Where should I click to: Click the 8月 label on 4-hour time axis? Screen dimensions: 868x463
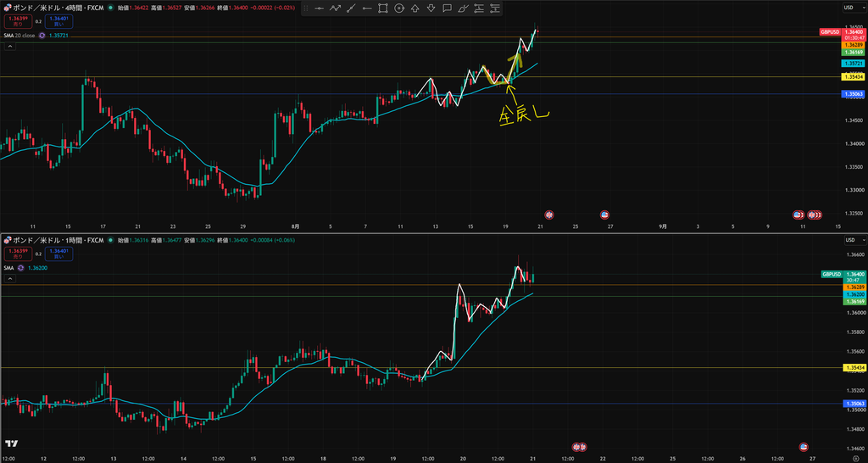tap(296, 226)
